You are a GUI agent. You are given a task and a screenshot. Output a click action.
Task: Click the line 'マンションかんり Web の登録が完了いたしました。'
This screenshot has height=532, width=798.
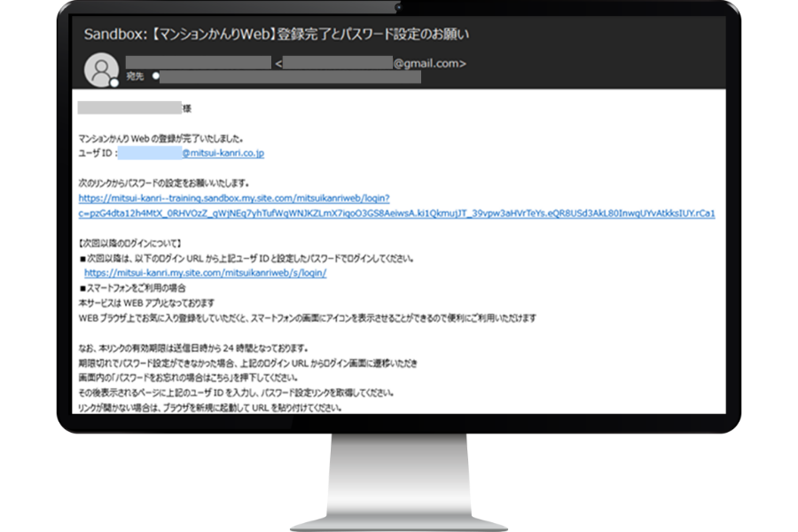point(160,138)
